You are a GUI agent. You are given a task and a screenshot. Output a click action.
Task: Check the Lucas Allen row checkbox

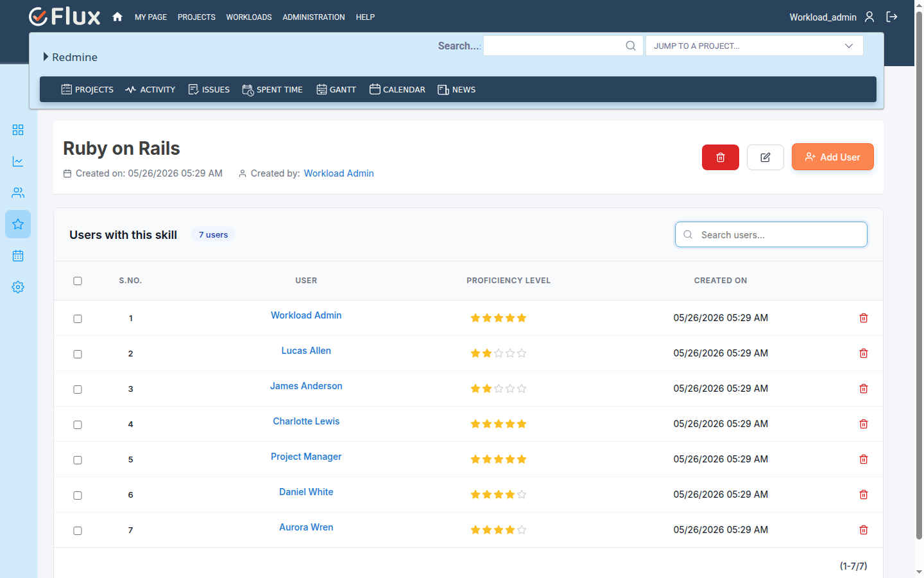pos(78,354)
